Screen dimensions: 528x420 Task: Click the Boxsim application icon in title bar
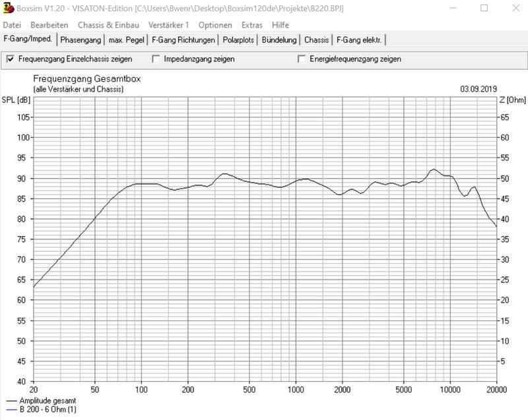click(x=8, y=8)
